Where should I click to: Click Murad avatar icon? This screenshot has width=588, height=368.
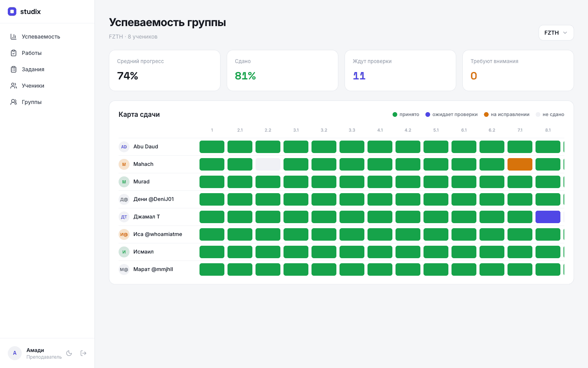click(x=124, y=182)
